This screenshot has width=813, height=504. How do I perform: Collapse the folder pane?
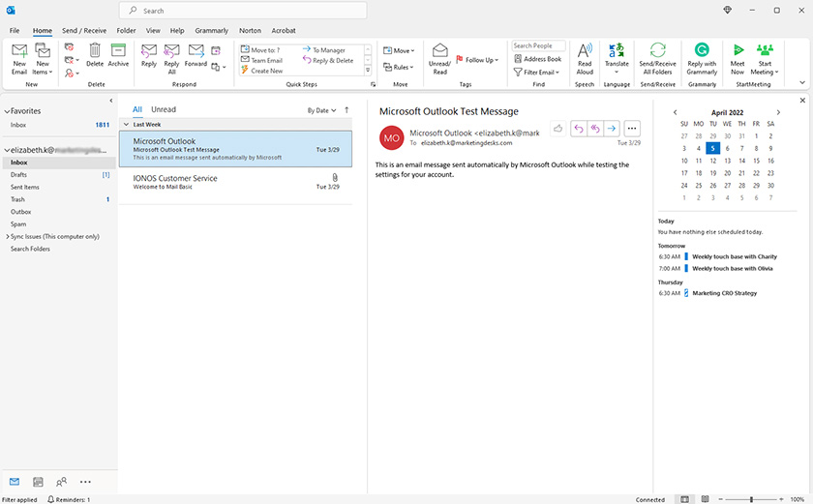(111, 101)
